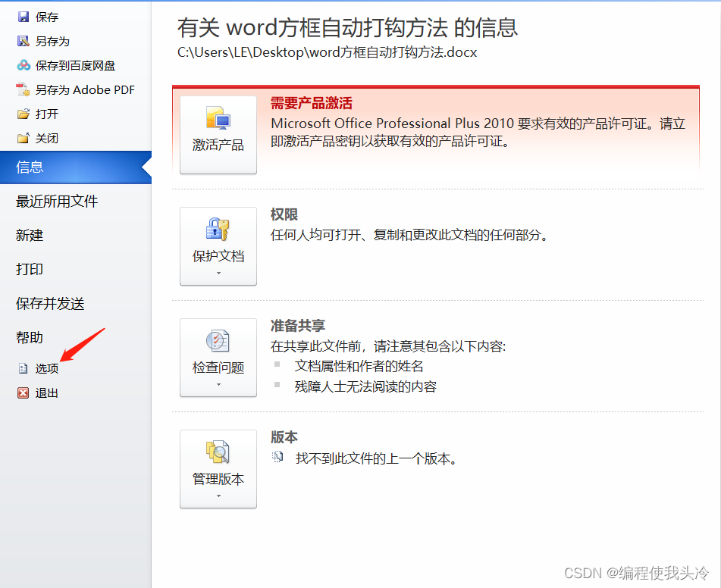The image size is (721, 588).
Task: Click 退出 to quit Word
Action: (47, 393)
